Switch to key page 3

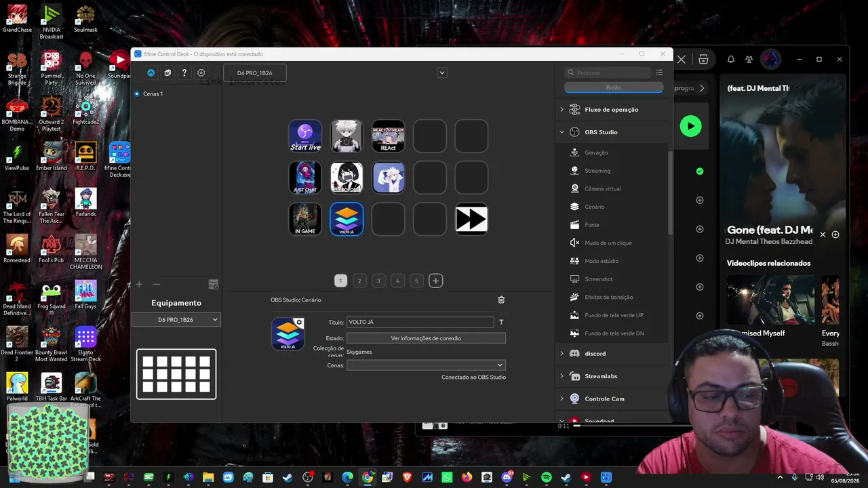coord(378,281)
